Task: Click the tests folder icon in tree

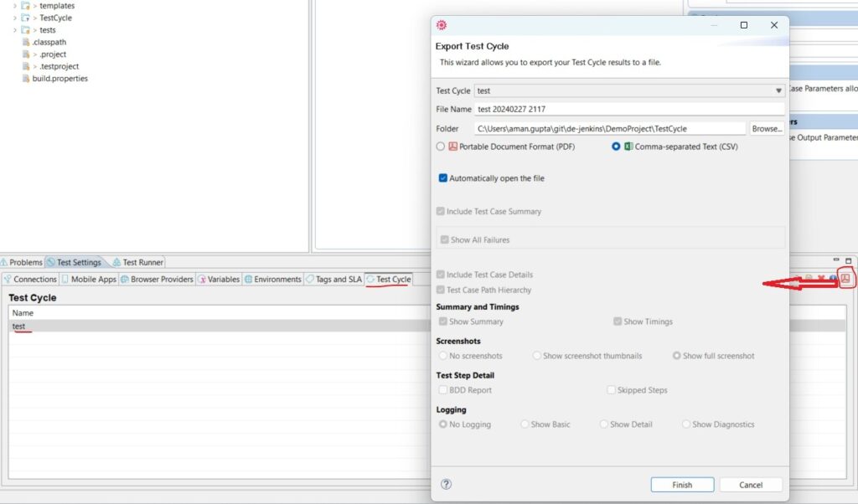Action: point(25,29)
